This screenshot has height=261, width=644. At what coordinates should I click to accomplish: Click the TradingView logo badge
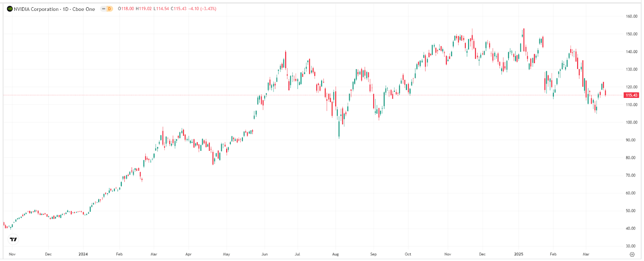click(13, 239)
